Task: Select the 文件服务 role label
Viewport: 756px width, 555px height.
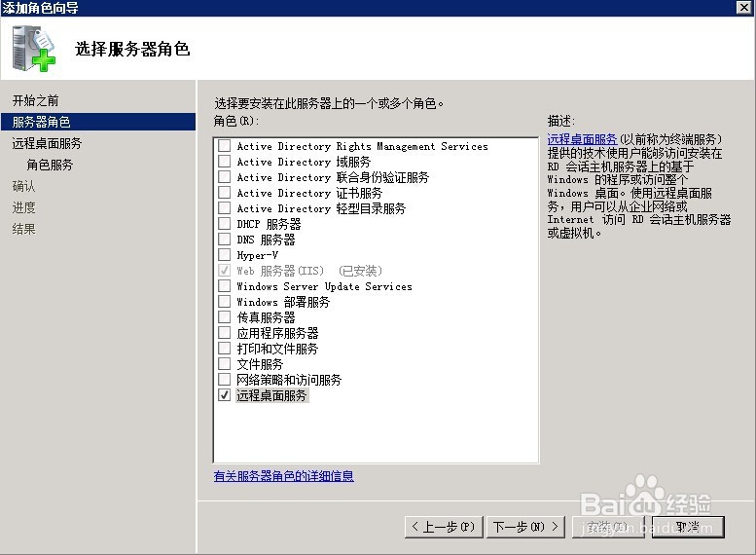Action: point(260,364)
